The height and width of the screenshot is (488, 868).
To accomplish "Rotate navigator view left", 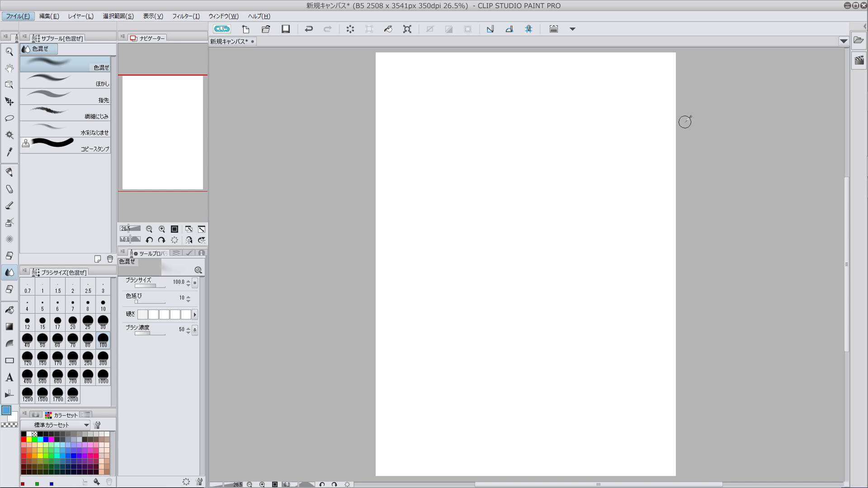I will coord(149,240).
